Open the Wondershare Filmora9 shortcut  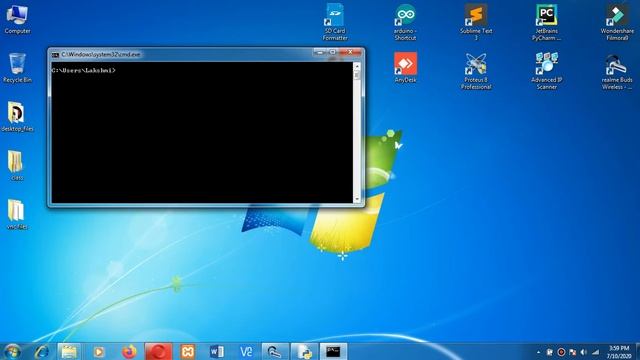[617, 22]
